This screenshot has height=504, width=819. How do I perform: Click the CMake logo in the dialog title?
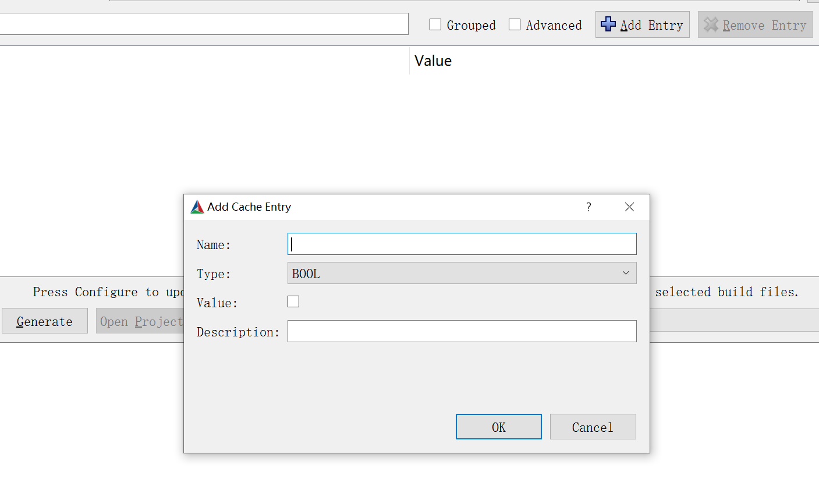(x=197, y=207)
